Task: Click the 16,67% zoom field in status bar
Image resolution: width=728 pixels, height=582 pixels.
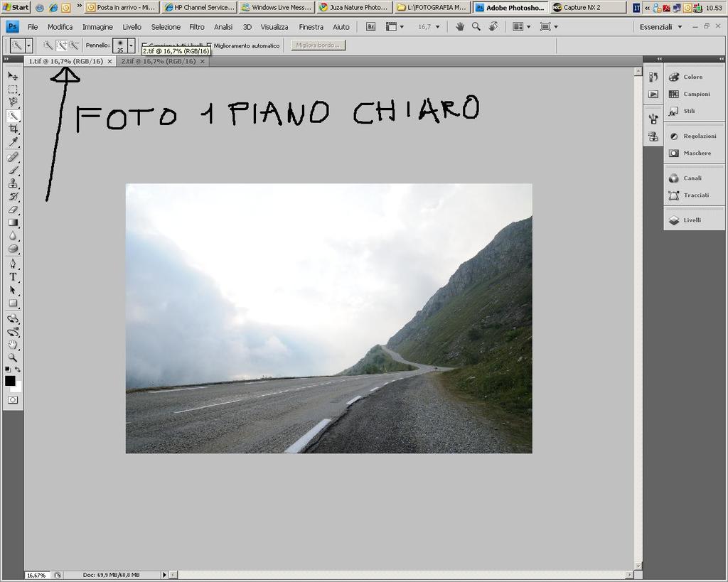Action: click(36, 575)
